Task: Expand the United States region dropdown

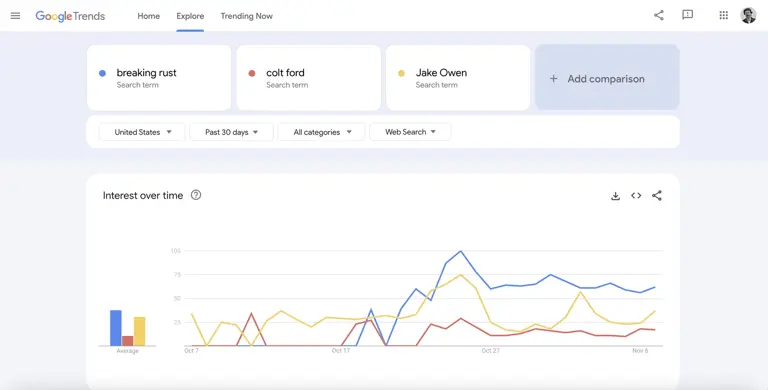Action: pos(142,132)
